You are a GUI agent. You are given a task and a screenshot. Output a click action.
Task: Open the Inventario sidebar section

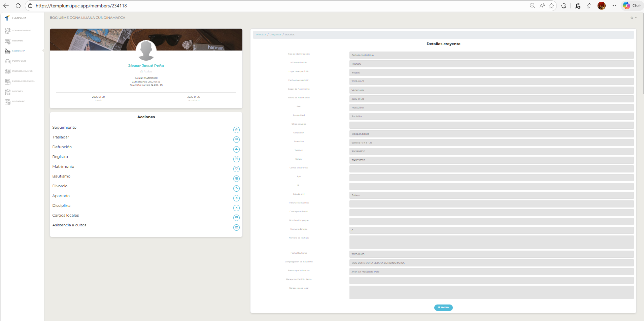(19, 101)
